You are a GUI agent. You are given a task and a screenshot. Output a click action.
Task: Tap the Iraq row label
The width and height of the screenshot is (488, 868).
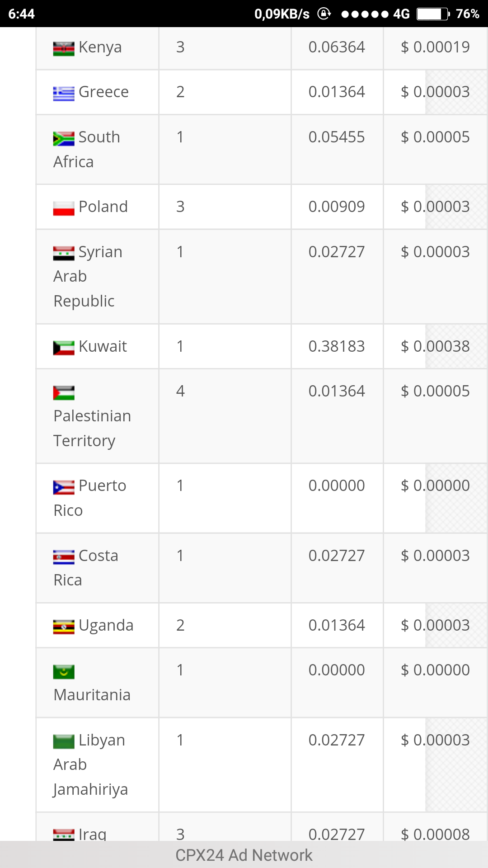tap(93, 834)
